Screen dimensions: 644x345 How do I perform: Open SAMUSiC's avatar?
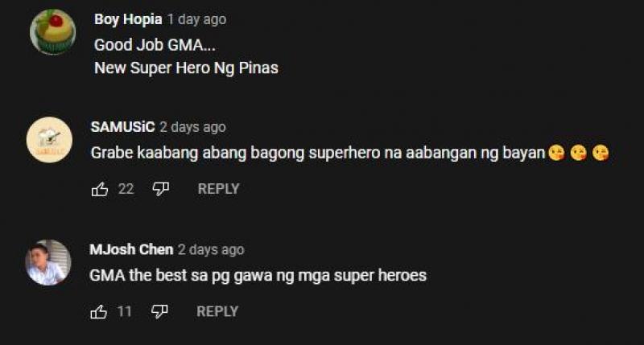[x=49, y=139]
